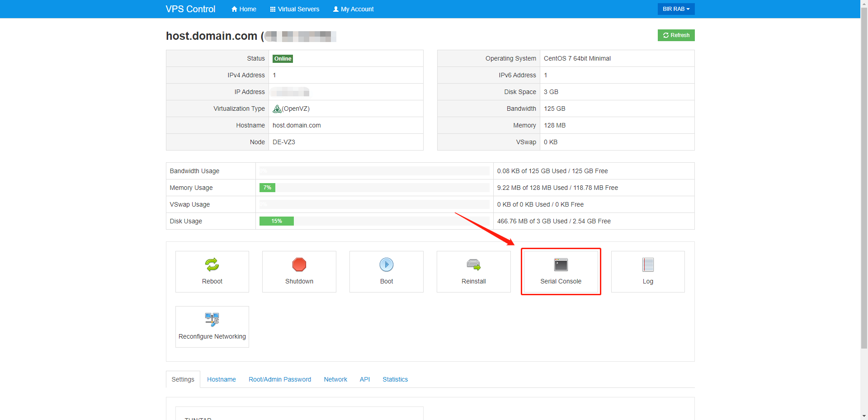Switch to the Settings tab
The image size is (868, 420).
pyautogui.click(x=183, y=379)
